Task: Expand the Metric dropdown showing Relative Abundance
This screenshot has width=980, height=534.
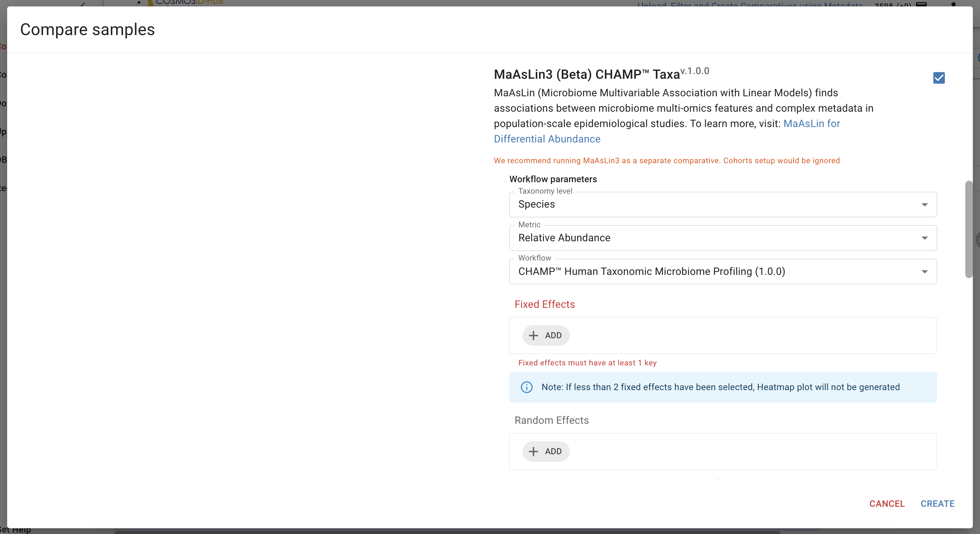Action: pyautogui.click(x=722, y=238)
